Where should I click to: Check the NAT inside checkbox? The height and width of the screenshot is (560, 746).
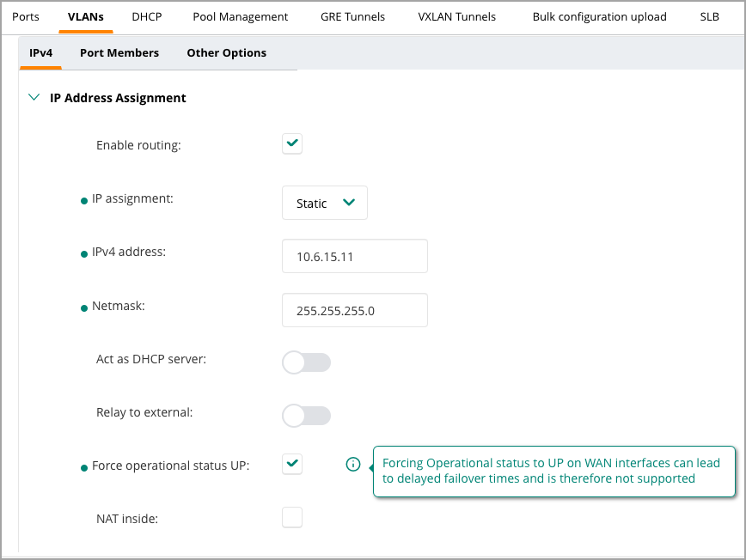pos(292,517)
